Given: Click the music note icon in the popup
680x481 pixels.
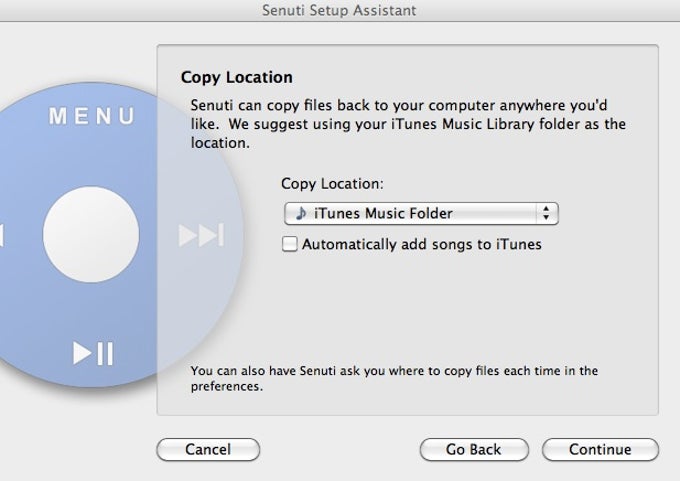Looking at the screenshot, I should [x=301, y=213].
